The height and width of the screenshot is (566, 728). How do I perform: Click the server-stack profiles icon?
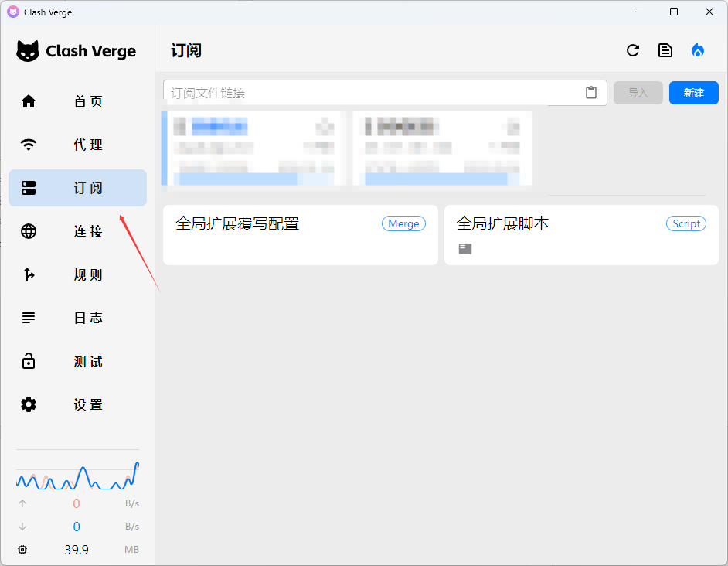pos(29,188)
